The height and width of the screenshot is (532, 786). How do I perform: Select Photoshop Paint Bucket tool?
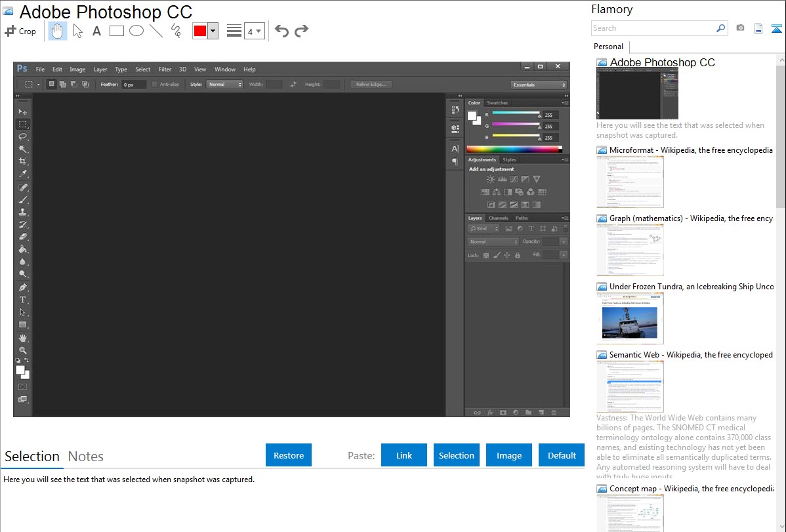(22, 249)
